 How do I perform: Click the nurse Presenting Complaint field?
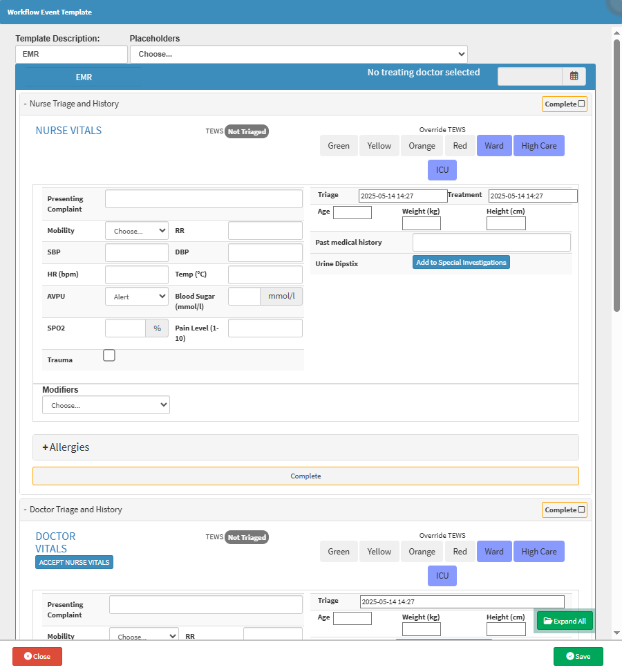pyautogui.click(x=203, y=199)
